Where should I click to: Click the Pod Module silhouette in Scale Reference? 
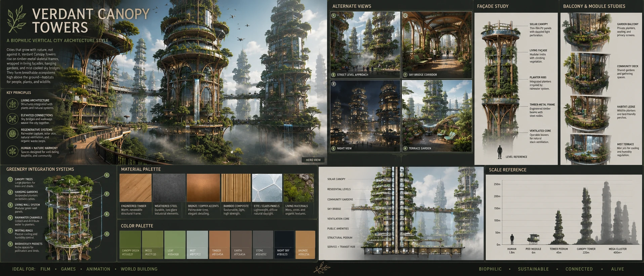[x=533, y=239]
